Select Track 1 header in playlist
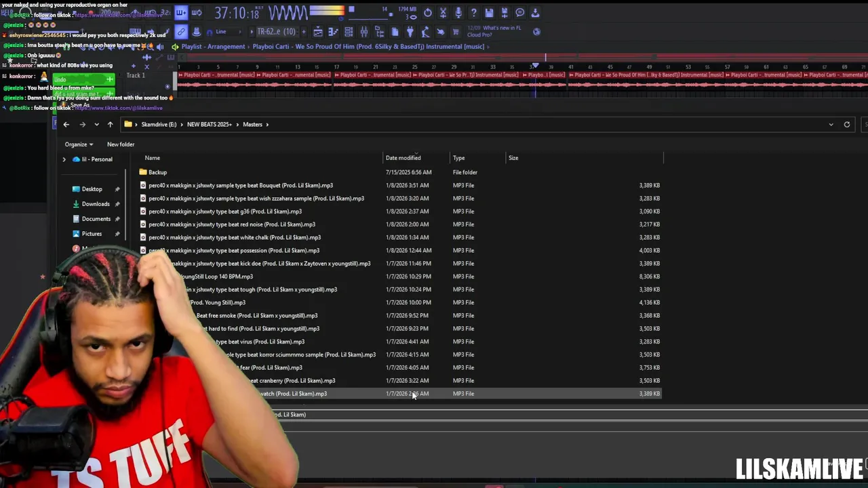Image resolution: width=868 pixels, height=488 pixels. click(136, 75)
